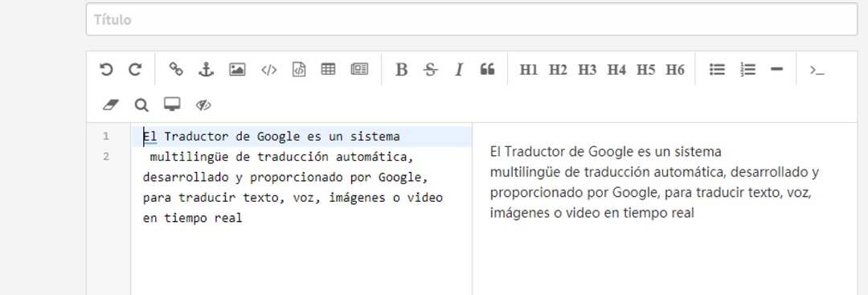Apply H6 heading
868x295 pixels.
click(675, 70)
